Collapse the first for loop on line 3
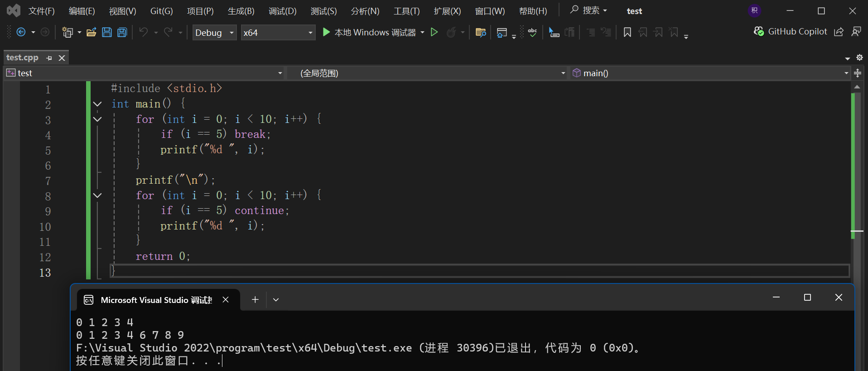868x371 pixels. (x=97, y=119)
